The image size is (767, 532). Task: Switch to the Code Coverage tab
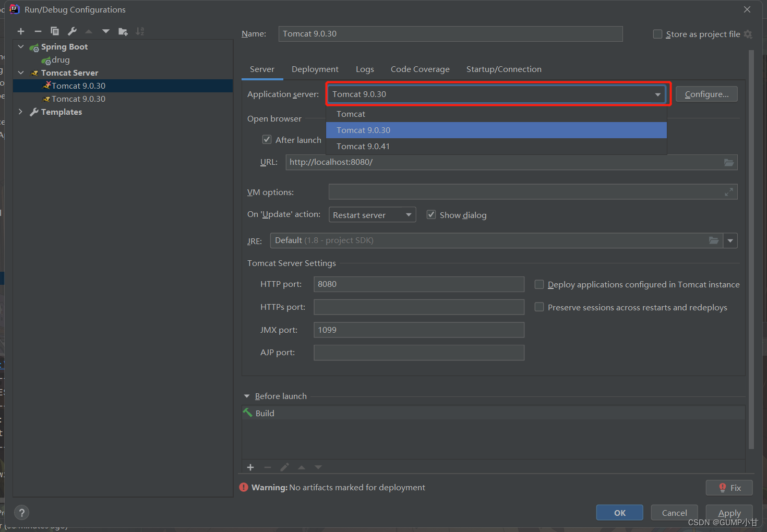coord(420,69)
